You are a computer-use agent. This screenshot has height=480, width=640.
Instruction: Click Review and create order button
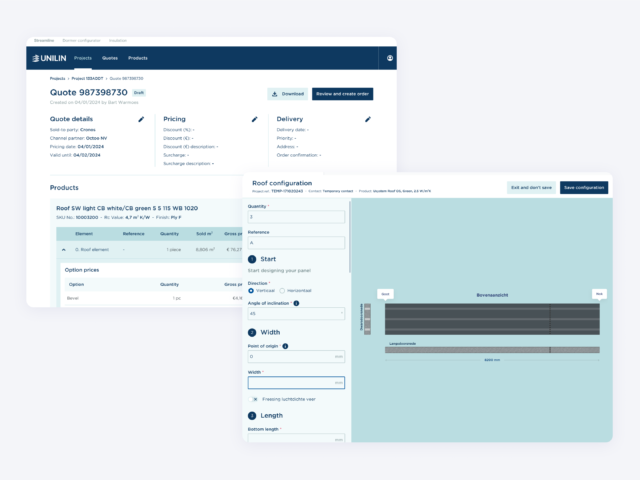[343, 94]
